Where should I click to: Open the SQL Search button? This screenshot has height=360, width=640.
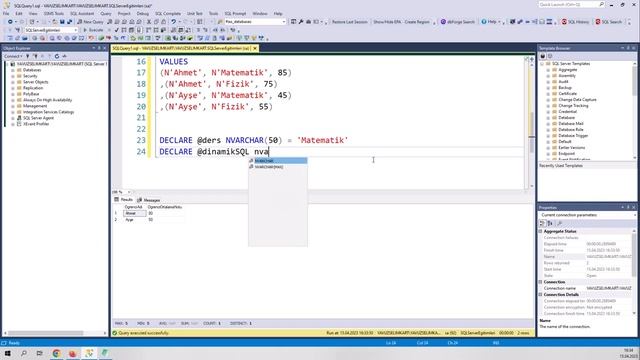pos(609,22)
